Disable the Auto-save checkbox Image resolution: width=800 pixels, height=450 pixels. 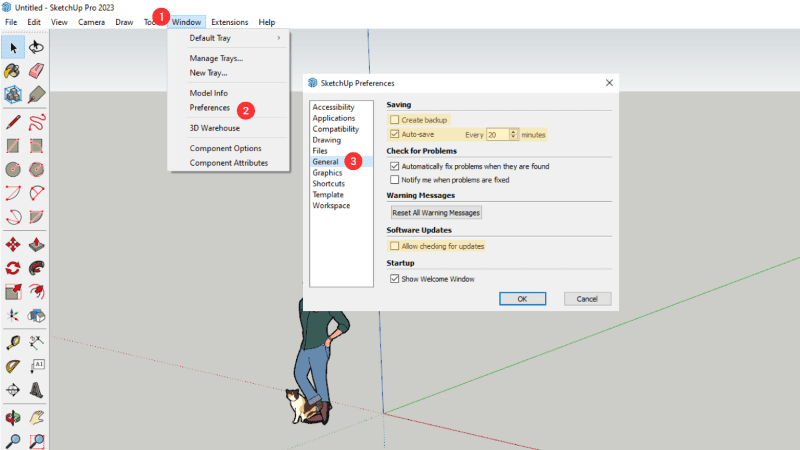[x=394, y=133]
